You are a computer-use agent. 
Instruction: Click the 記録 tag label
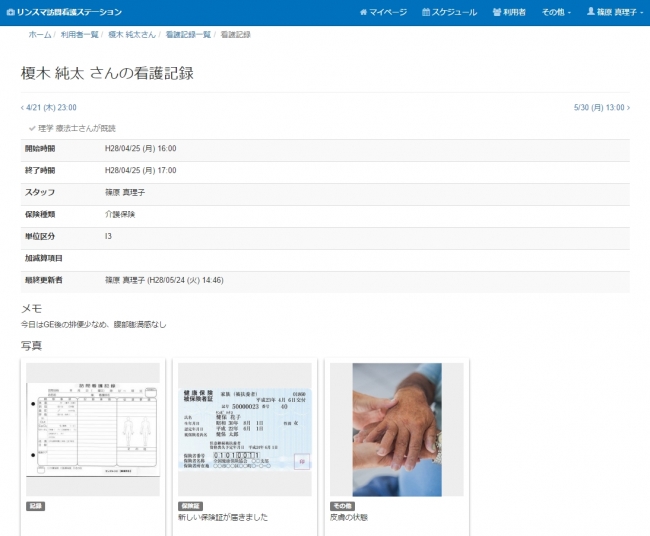35,506
